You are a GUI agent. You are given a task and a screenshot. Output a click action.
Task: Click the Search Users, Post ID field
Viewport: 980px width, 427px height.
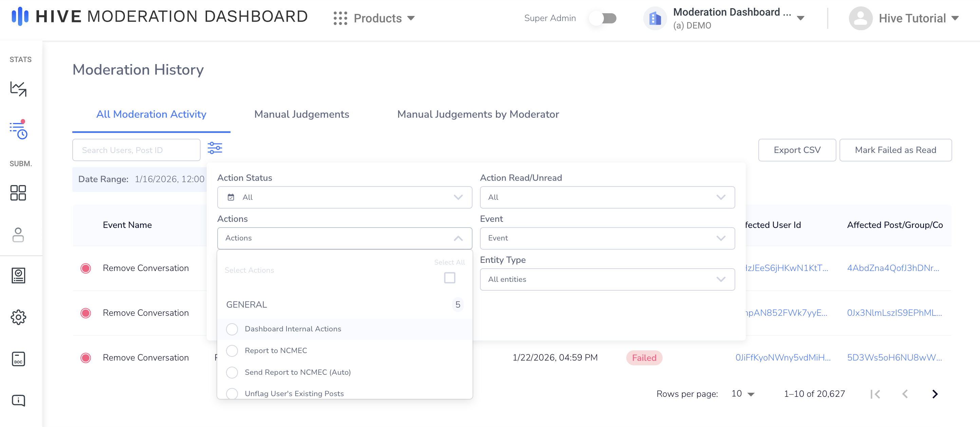[x=136, y=150]
